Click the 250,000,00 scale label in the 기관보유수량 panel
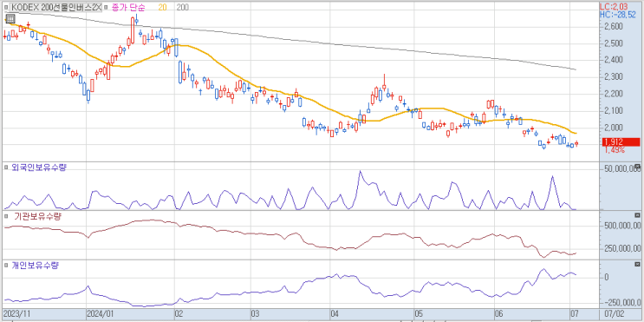644x322 pixels. pyautogui.click(x=621, y=248)
